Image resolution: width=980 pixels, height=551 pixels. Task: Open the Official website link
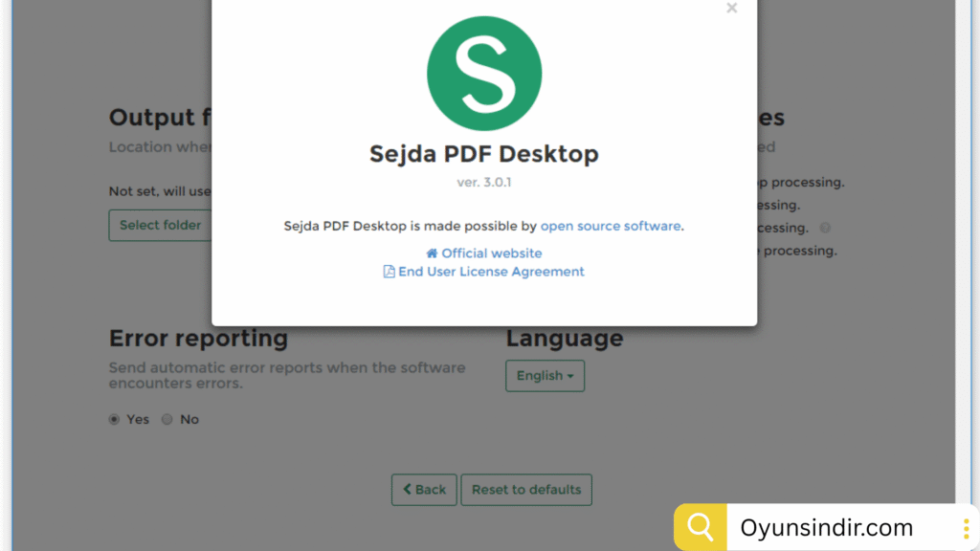[491, 253]
